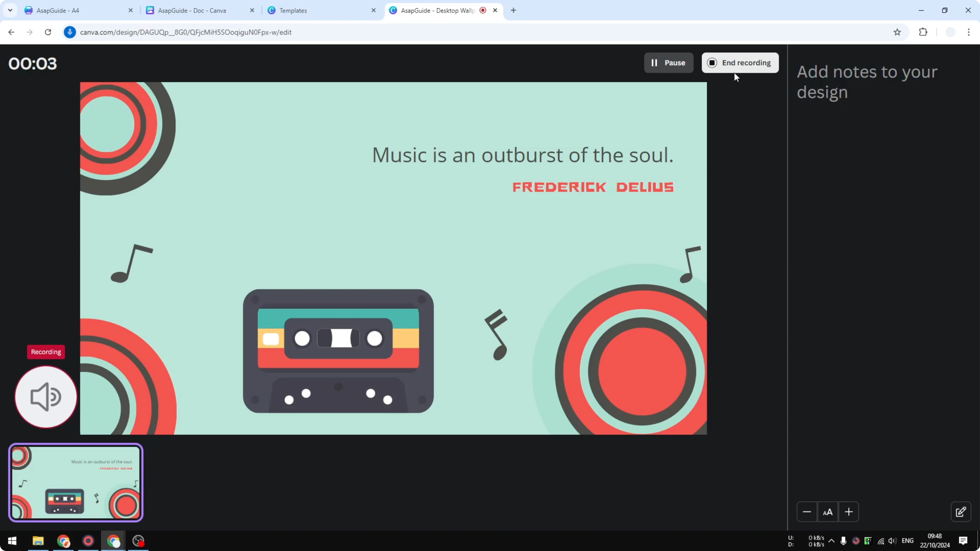The image size is (980, 551).
Task: Expand hidden icons in the system tray
Action: (x=832, y=541)
